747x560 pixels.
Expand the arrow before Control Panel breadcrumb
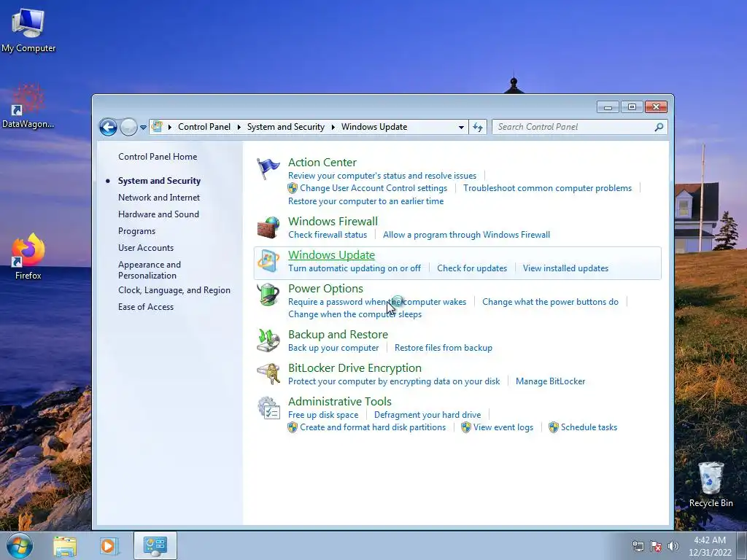(x=170, y=127)
